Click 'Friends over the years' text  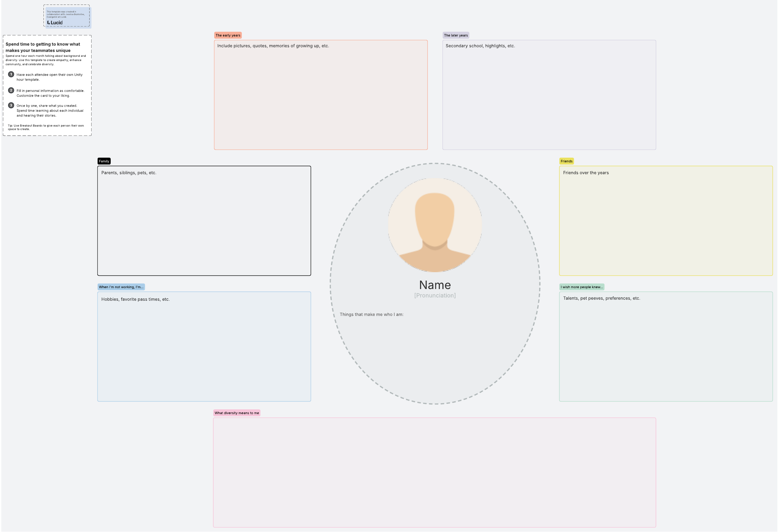pos(586,173)
